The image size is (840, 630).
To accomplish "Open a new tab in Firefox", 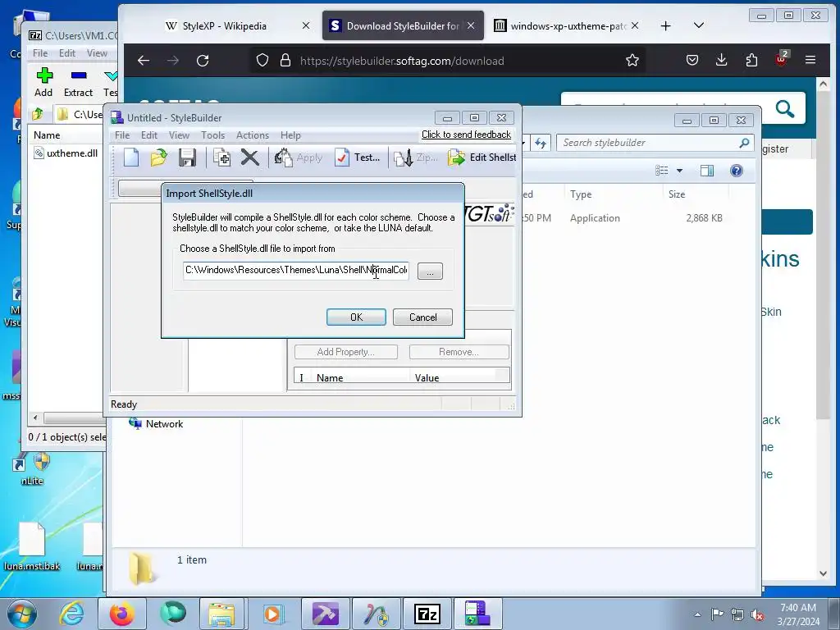I will [x=665, y=25].
